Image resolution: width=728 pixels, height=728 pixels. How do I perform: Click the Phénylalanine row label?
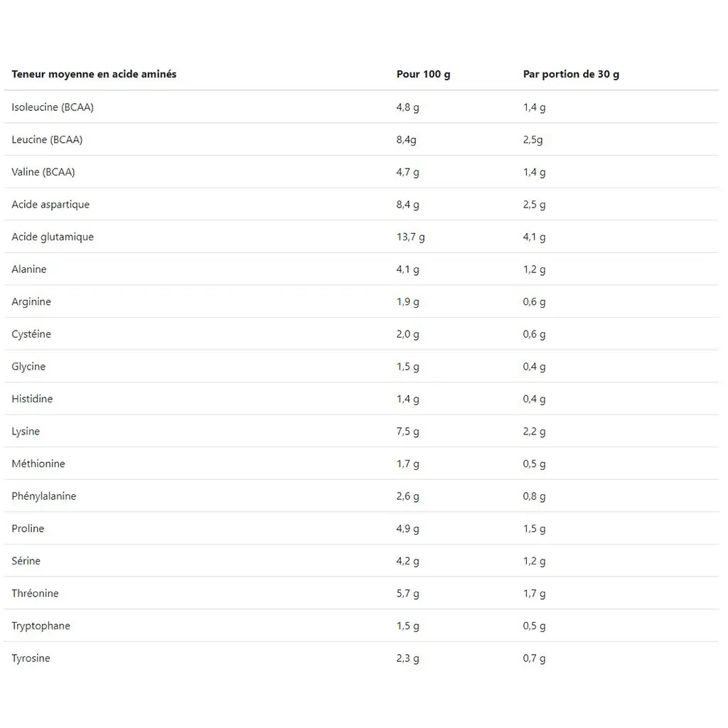coord(43,496)
